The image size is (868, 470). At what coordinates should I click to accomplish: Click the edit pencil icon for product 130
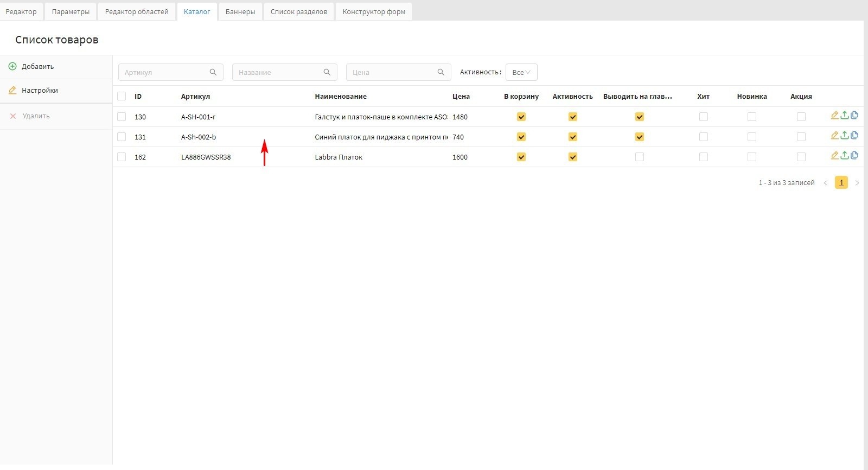tap(834, 115)
